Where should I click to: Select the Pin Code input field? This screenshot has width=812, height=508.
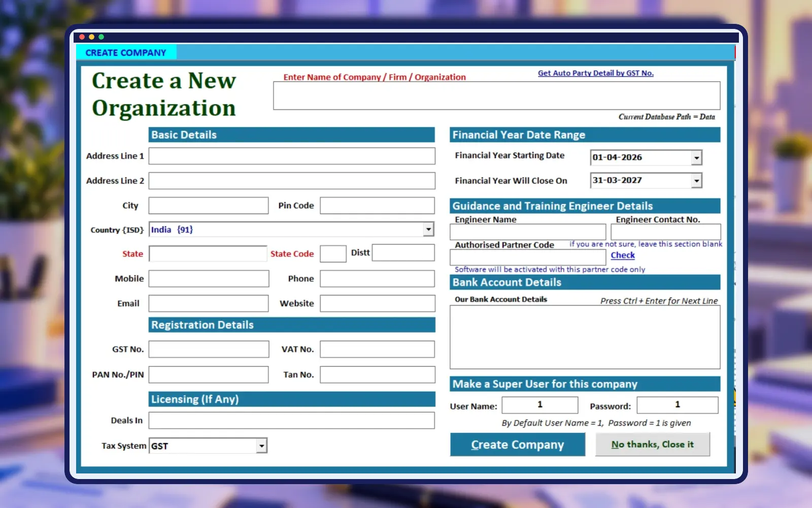378,206
